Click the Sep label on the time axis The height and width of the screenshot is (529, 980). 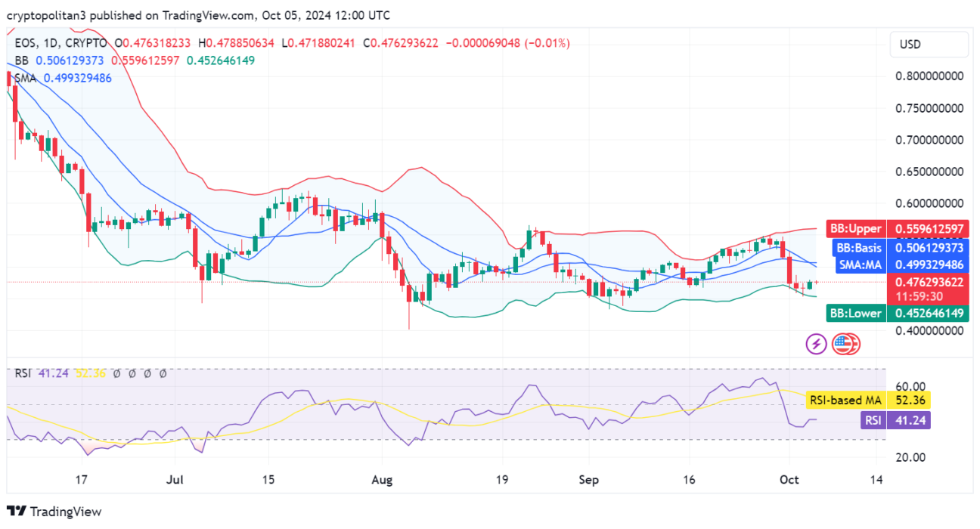pyautogui.click(x=588, y=479)
